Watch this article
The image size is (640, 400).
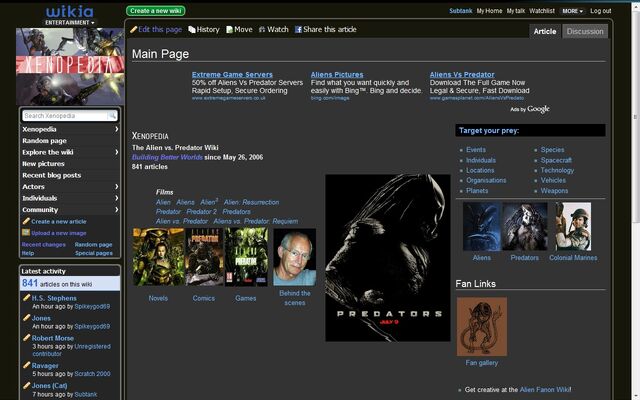pos(273,29)
